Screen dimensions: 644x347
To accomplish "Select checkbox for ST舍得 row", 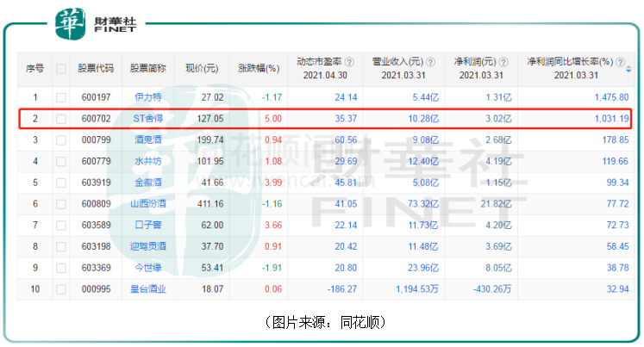I will coord(61,119).
